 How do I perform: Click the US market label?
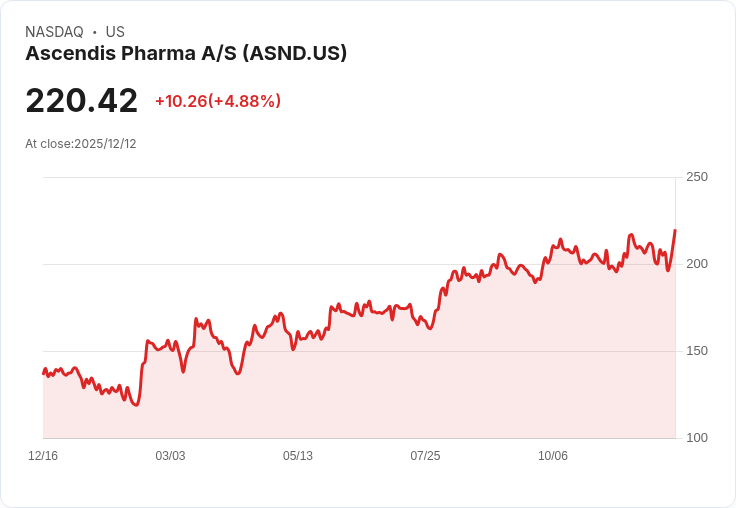point(115,32)
